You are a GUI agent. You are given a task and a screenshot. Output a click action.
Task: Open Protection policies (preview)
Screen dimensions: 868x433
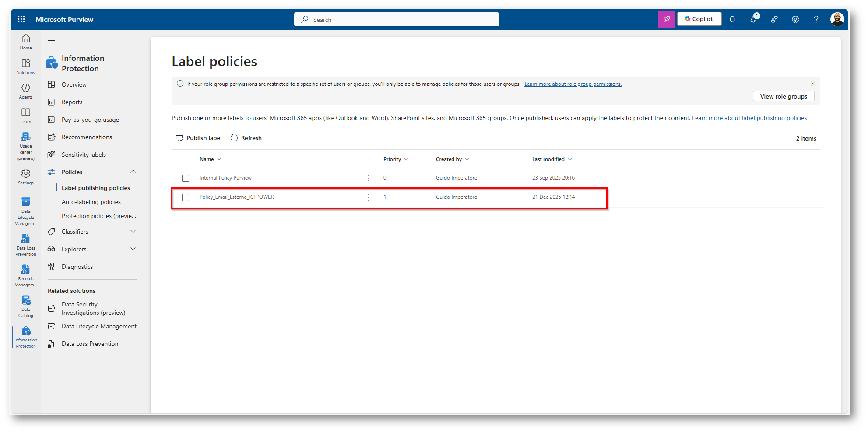pyautogui.click(x=99, y=216)
